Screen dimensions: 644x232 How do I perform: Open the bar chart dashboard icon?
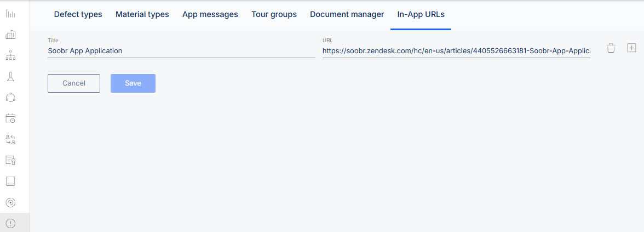click(10, 14)
